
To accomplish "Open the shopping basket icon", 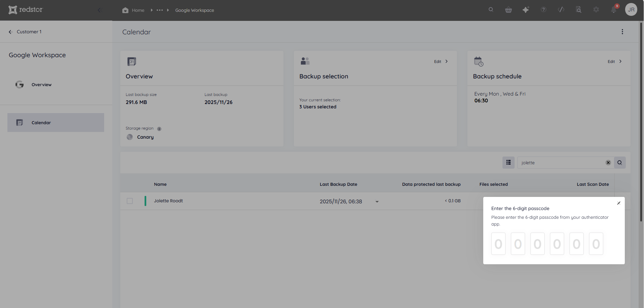I will (x=509, y=10).
